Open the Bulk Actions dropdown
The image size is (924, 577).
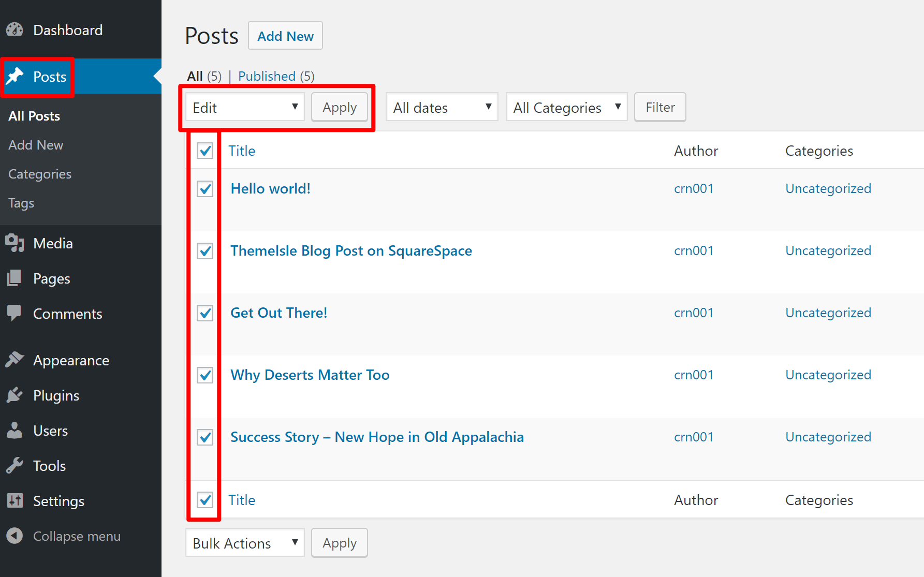tap(244, 542)
